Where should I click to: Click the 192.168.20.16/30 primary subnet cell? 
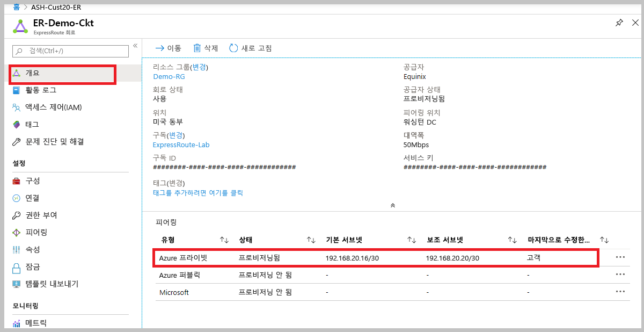tap(352, 258)
